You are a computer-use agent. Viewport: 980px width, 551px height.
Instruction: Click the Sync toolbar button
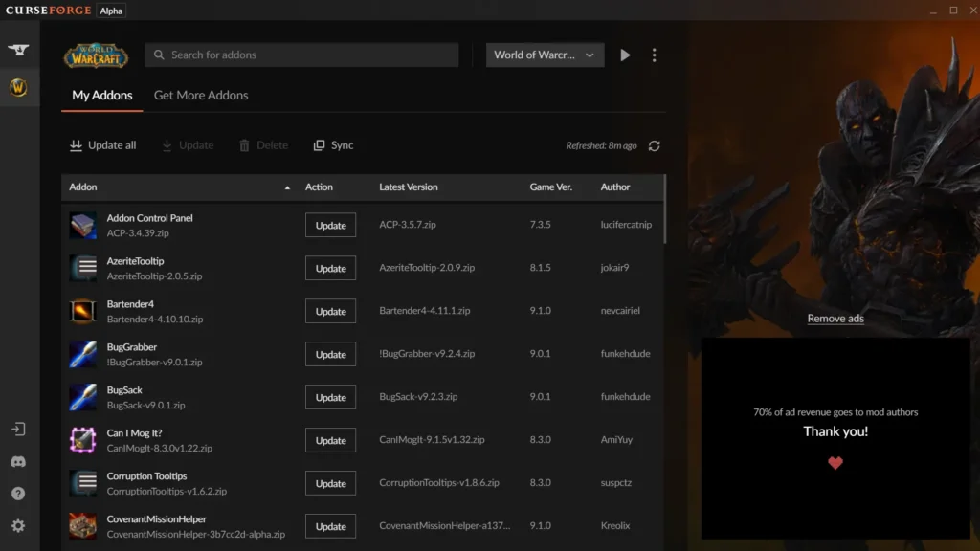tap(333, 145)
